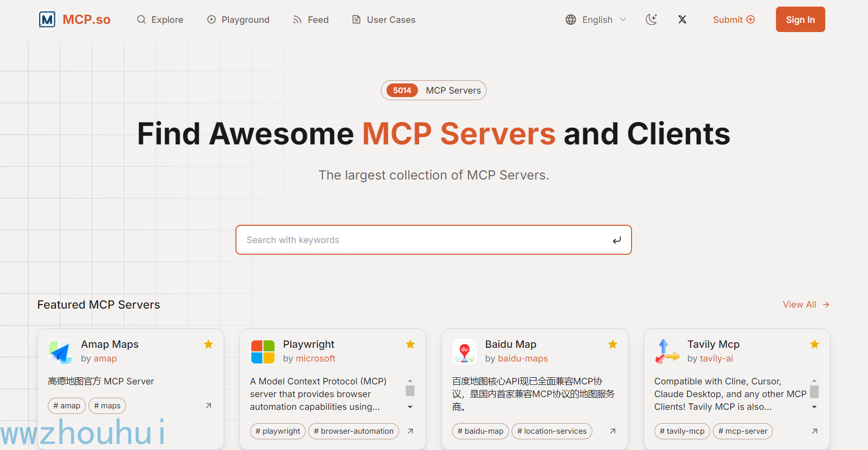Open the Baidu Map card title
The height and width of the screenshot is (450, 868).
[x=511, y=344]
